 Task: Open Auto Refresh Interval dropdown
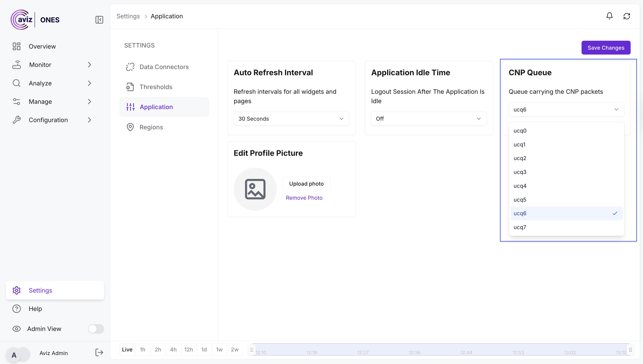(291, 119)
